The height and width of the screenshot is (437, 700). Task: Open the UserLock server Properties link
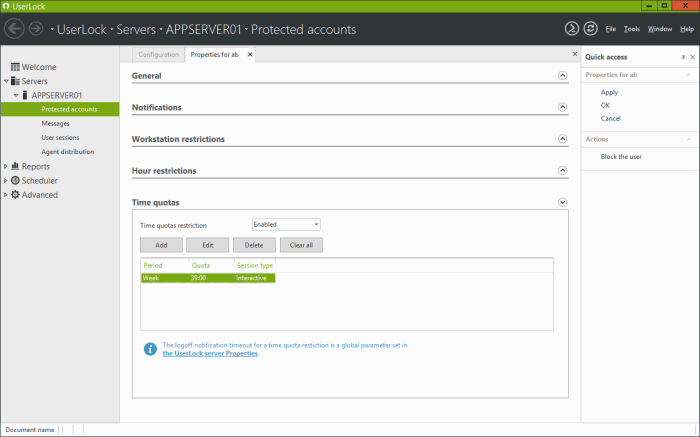click(210, 353)
